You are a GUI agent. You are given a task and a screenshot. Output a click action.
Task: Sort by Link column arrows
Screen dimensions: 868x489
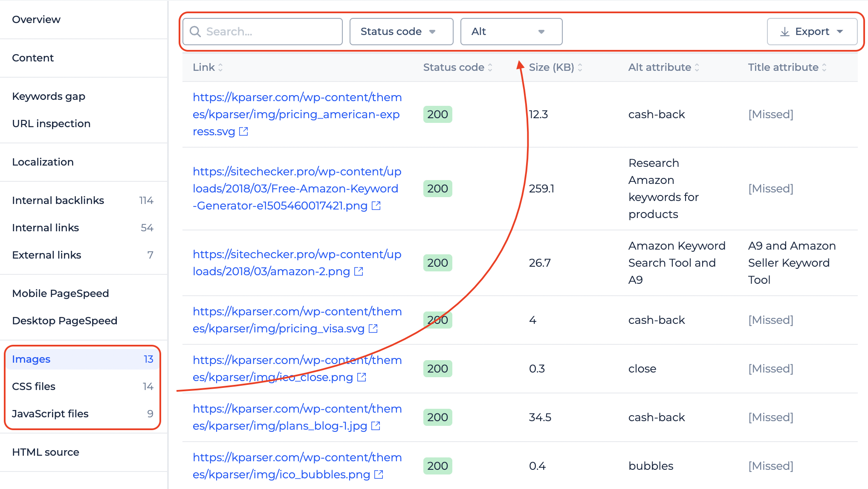[220, 67]
